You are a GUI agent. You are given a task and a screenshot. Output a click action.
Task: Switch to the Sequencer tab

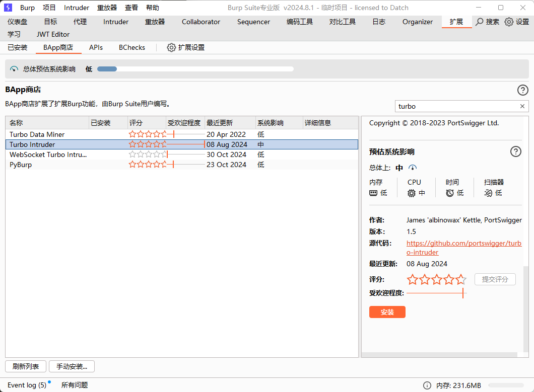[253, 22]
